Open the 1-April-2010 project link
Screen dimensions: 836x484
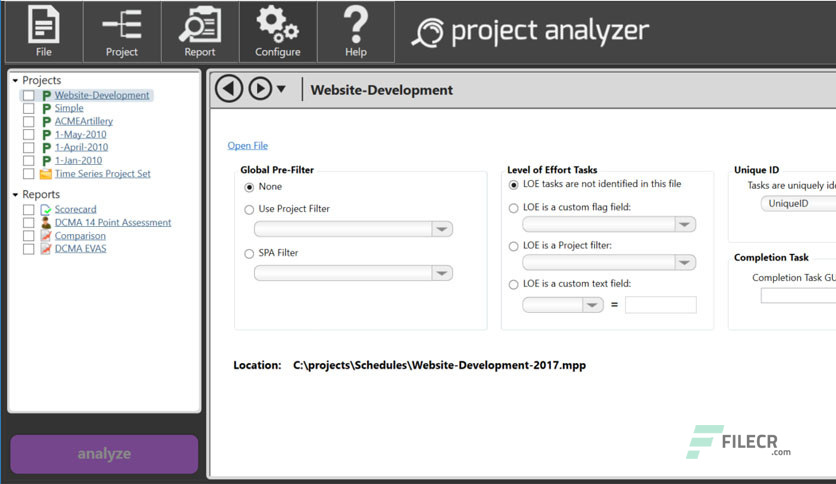[x=81, y=148]
